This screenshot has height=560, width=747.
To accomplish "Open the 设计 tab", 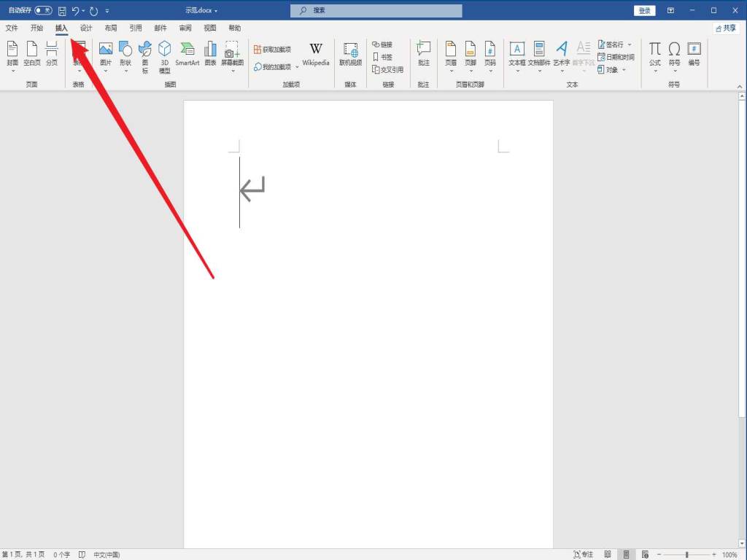I will [86, 28].
